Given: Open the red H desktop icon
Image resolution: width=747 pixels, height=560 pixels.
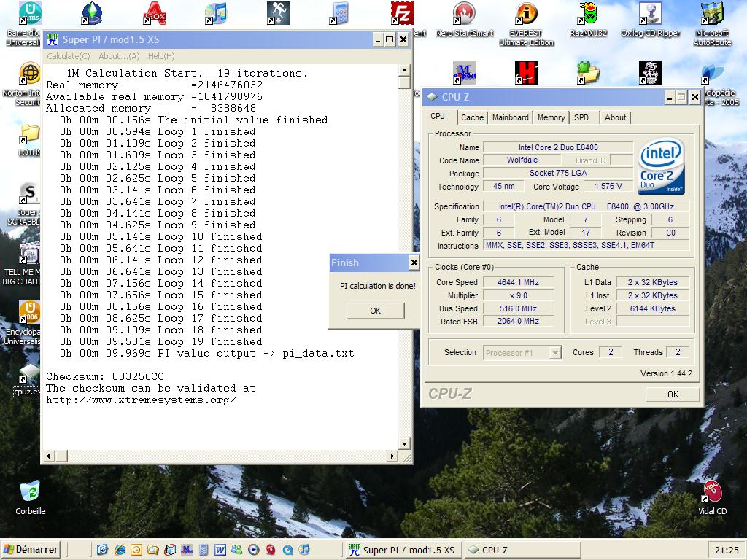Looking at the screenshot, I should 527,73.
